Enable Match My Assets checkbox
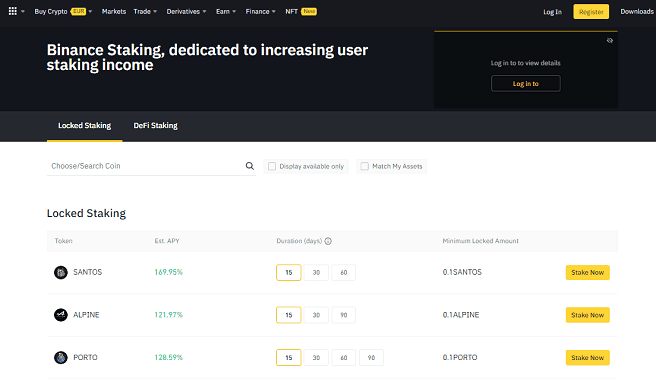Viewport: 656px width, 382px height. [365, 167]
